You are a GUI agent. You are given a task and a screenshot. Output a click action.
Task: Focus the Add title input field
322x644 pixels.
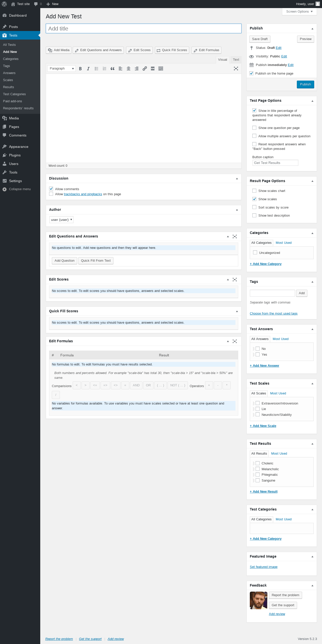pos(144,28)
